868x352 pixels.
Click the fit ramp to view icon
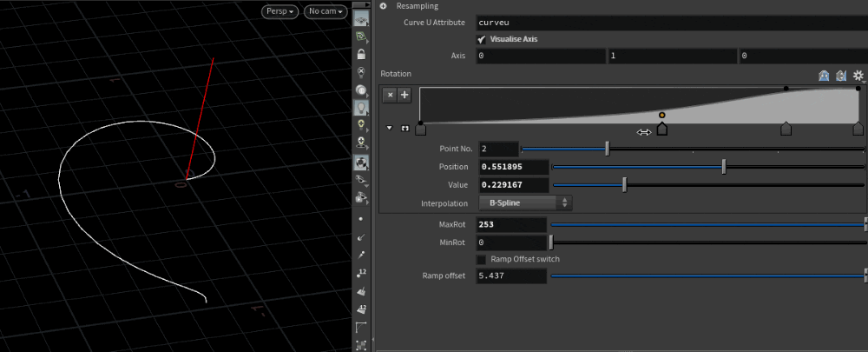click(405, 129)
